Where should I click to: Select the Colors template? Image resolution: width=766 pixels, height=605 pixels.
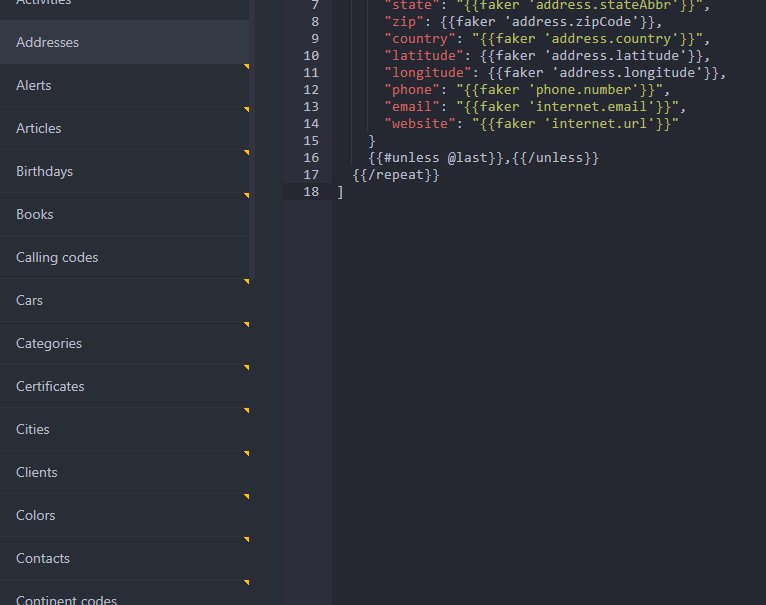point(36,515)
